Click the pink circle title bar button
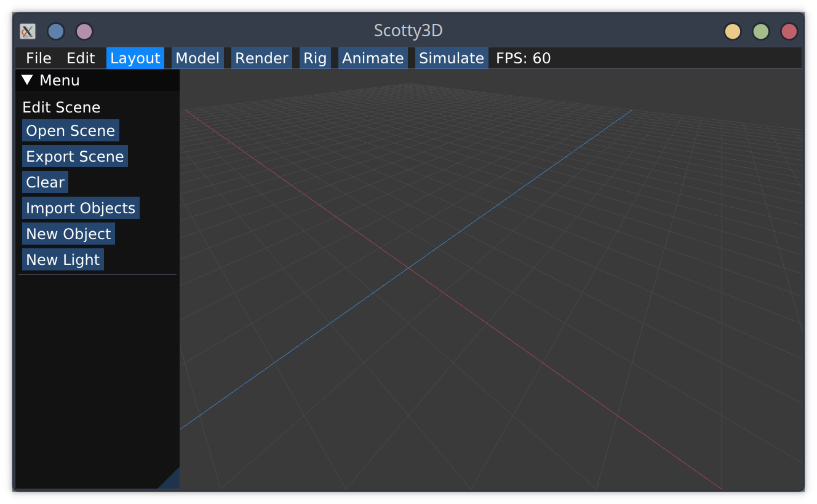The image size is (817, 504). tap(84, 31)
